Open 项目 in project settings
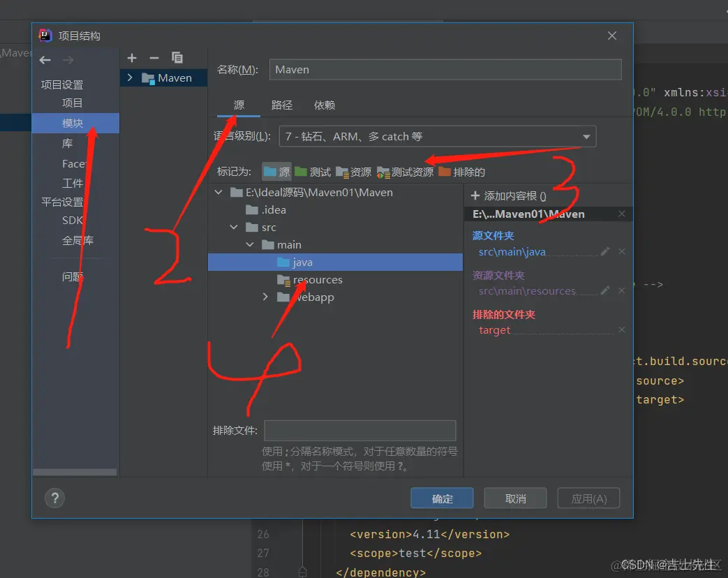Viewport: 728px width, 578px height. [72, 103]
